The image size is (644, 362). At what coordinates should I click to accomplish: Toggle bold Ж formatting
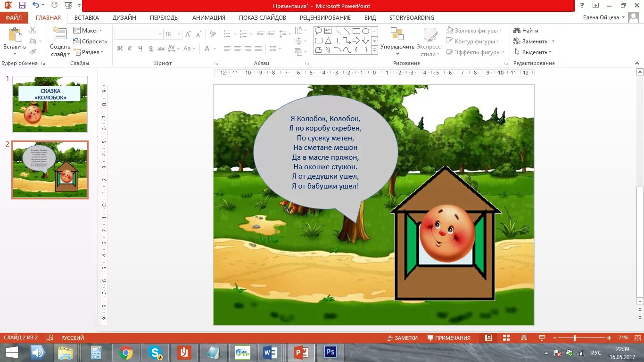(119, 49)
